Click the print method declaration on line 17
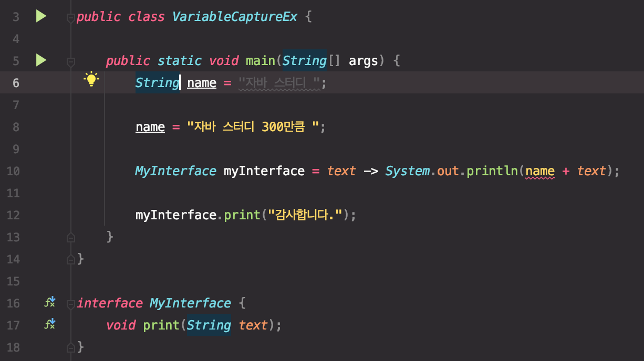Image resolution: width=644 pixels, height=361 pixels. coord(161,325)
